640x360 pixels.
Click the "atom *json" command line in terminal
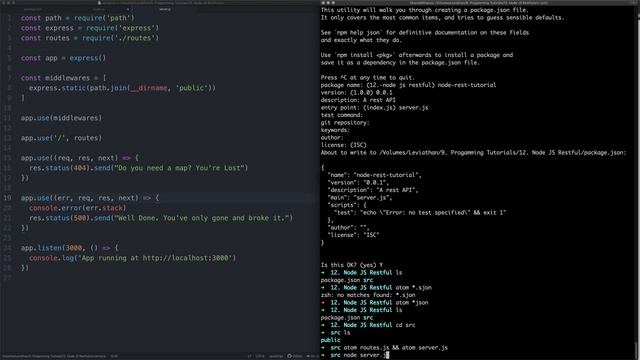pos(374,303)
